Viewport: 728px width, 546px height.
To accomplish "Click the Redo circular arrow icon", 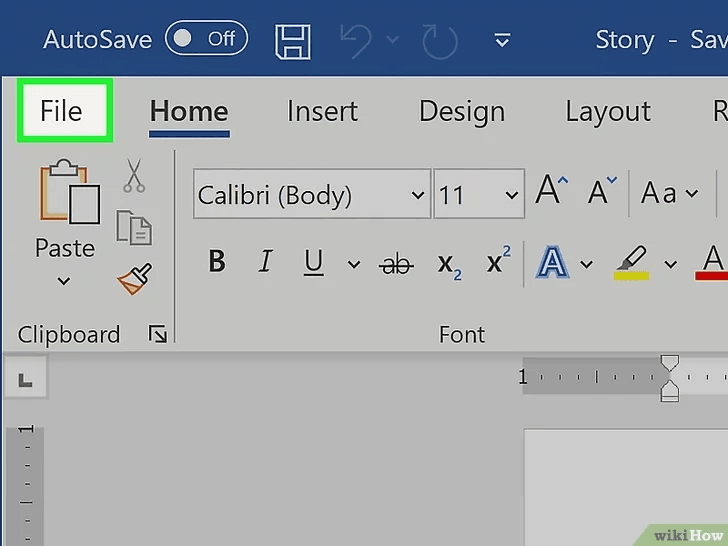I will click(440, 42).
